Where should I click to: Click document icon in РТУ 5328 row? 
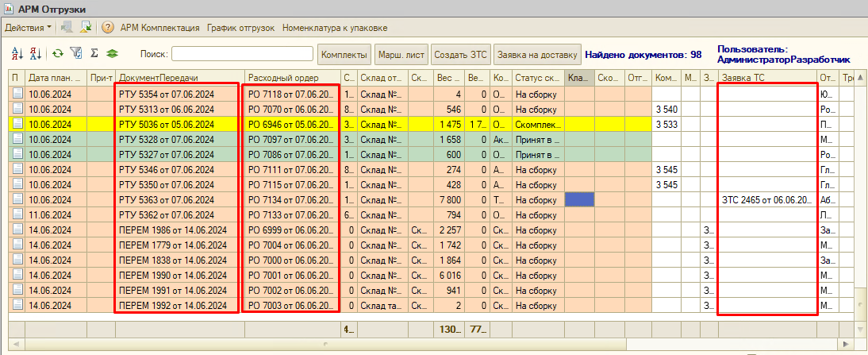pos(17,139)
